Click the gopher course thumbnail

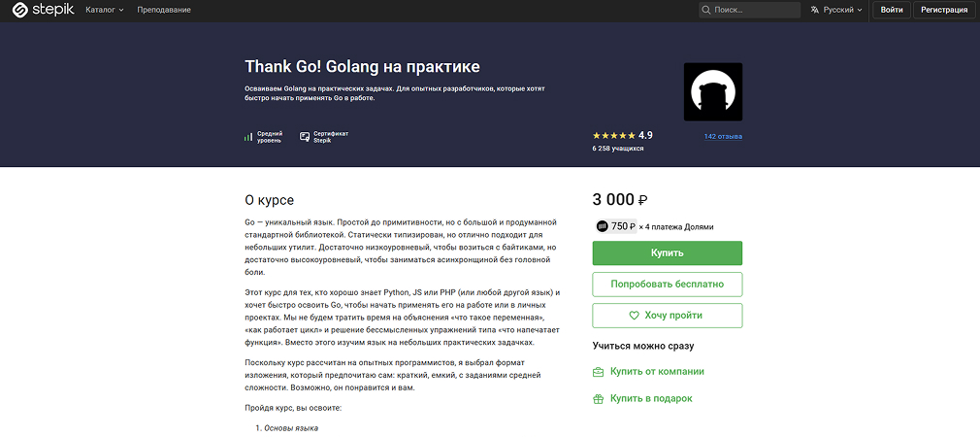pyautogui.click(x=713, y=92)
